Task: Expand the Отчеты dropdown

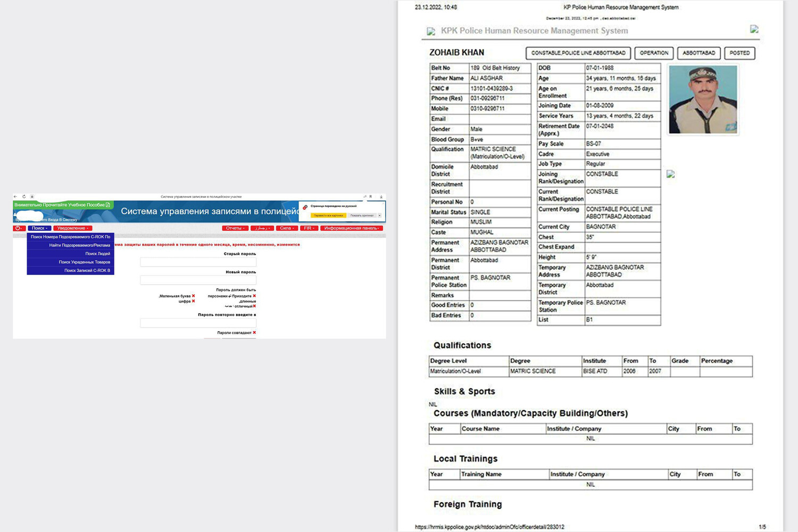Action: tap(235, 228)
